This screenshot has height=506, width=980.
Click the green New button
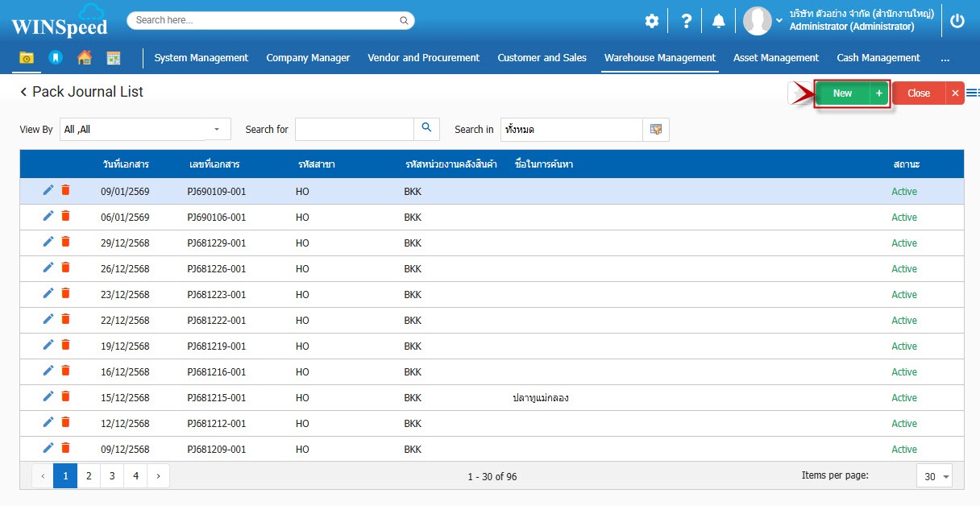pyautogui.click(x=842, y=93)
